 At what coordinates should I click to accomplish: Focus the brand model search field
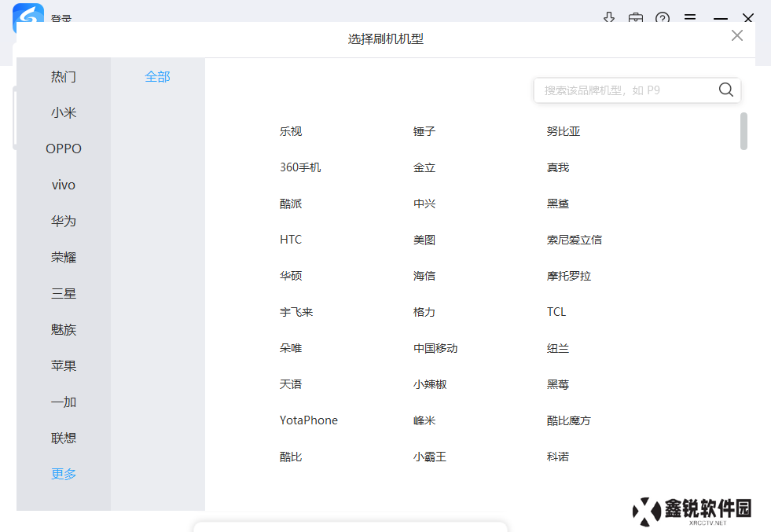click(637, 90)
